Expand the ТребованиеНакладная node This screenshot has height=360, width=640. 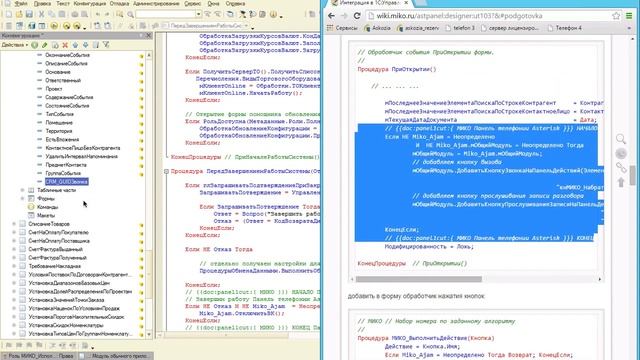14,266
